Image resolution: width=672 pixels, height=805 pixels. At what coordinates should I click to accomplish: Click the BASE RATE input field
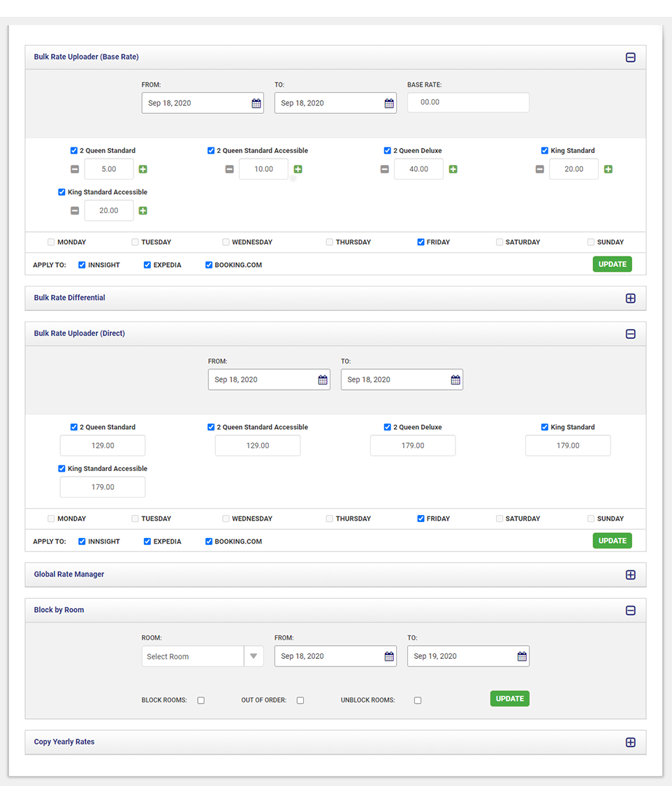point(468,103)
